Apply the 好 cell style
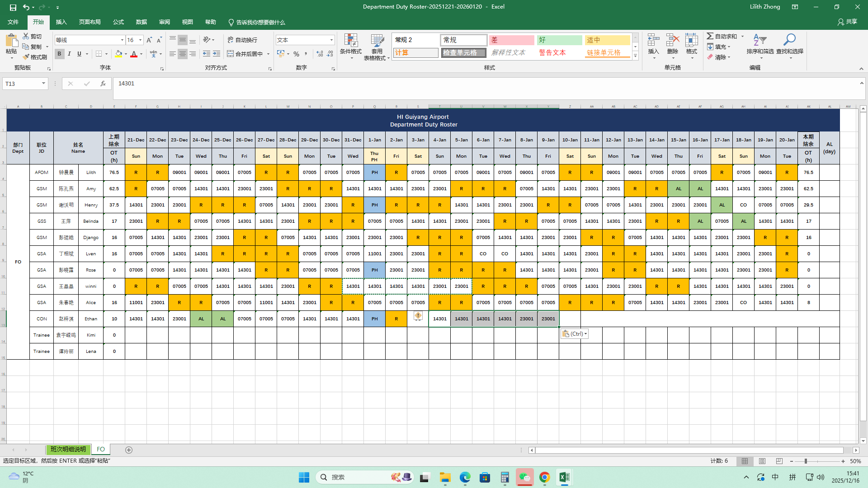 coord(559,40)
